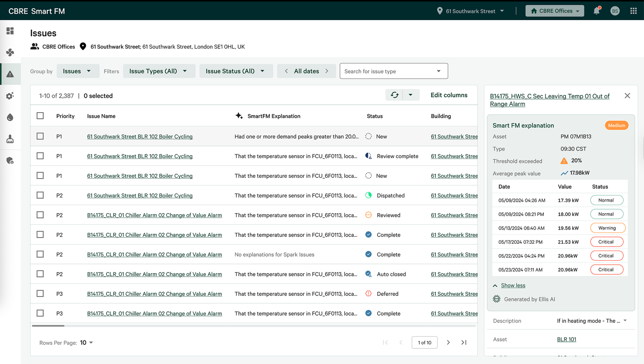Screen dimensions: 644x364
Task: Sort by the Building column header
Action: 441,116
